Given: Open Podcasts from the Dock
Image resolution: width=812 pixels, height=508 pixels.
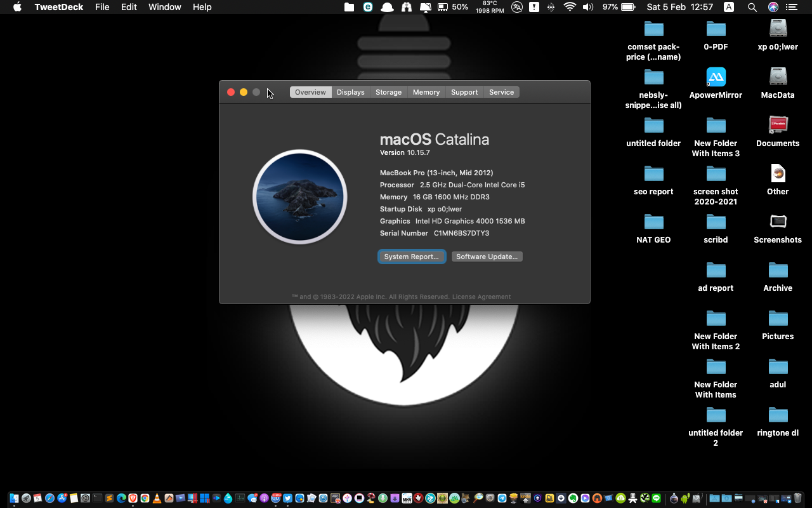Looking at the screenshot, I should 264,498.
